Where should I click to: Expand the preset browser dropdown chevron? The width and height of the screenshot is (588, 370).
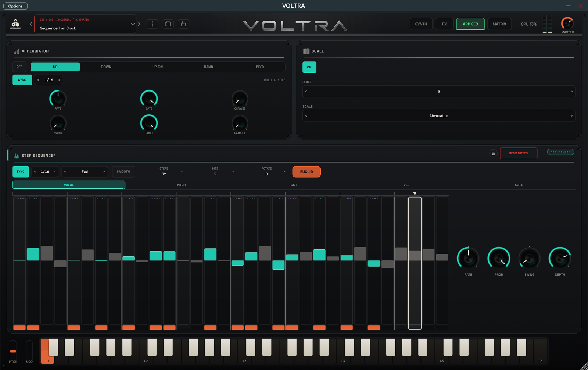pos(133,24)
